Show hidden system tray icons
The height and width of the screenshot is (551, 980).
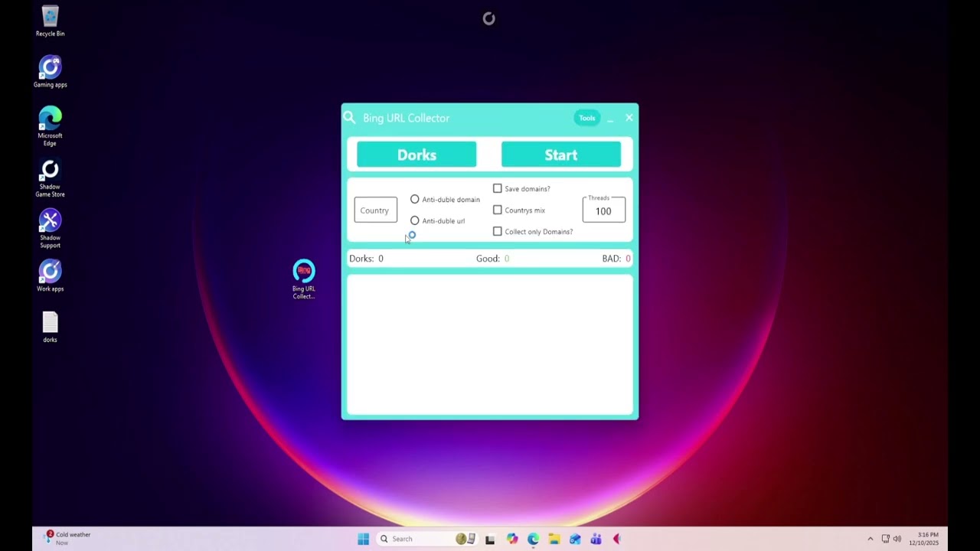870,539
